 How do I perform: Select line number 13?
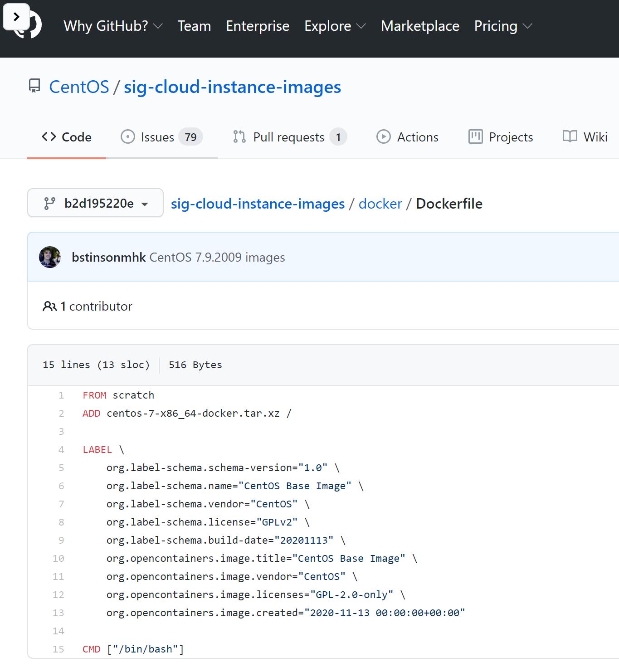coord(58,613)
